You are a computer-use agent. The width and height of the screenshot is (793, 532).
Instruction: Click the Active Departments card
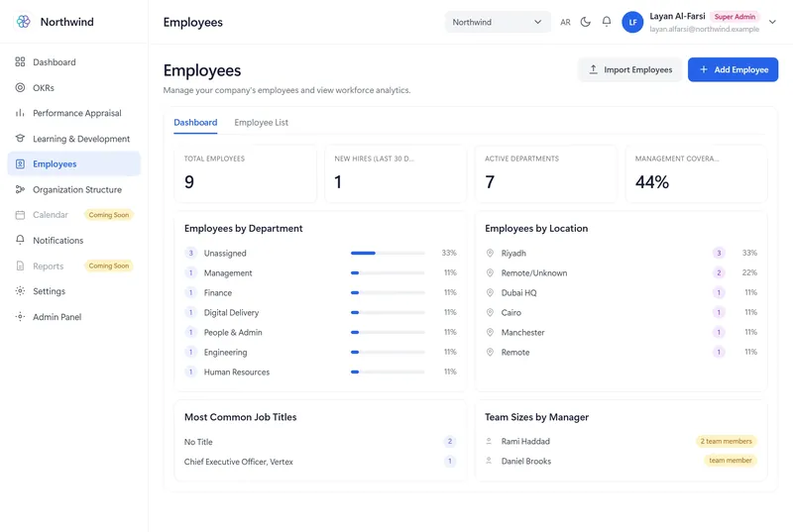(546, 173)
